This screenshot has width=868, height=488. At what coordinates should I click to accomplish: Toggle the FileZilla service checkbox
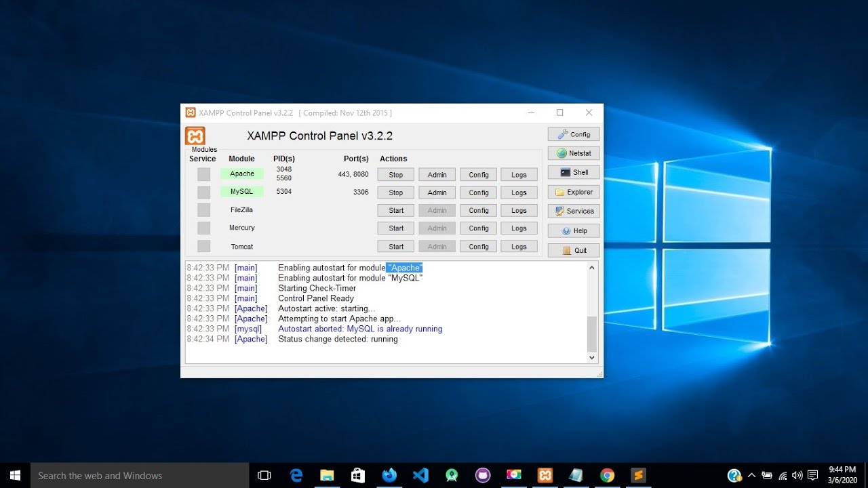(x=204, y=210)
